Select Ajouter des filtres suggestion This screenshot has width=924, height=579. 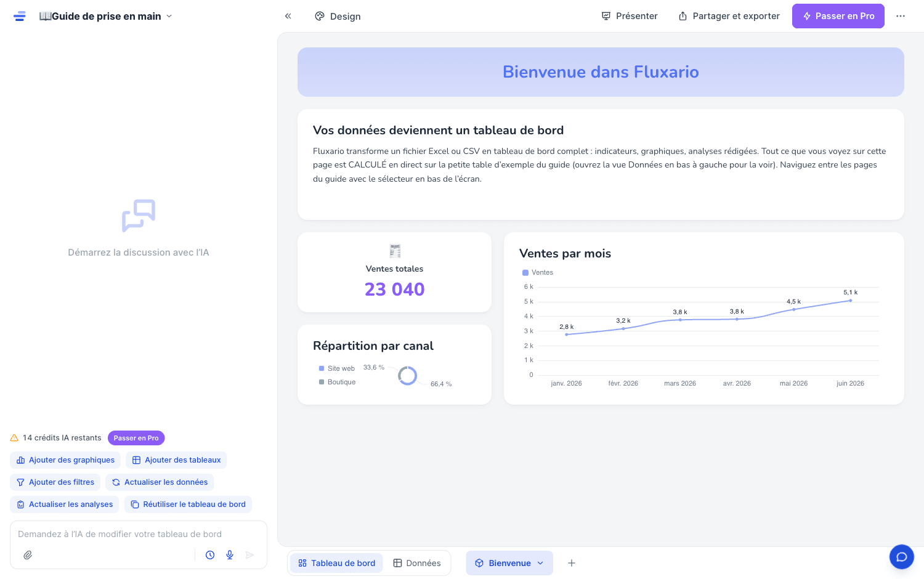[55, 482]
